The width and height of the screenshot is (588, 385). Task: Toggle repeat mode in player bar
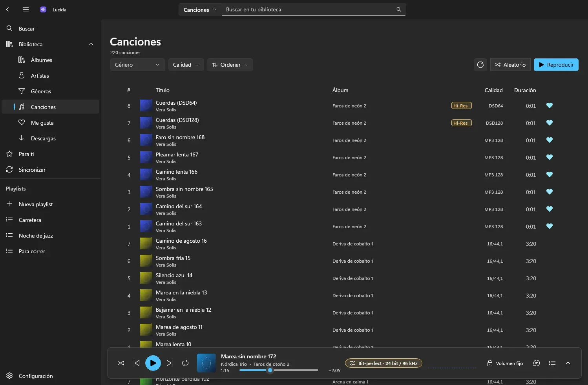185,363
